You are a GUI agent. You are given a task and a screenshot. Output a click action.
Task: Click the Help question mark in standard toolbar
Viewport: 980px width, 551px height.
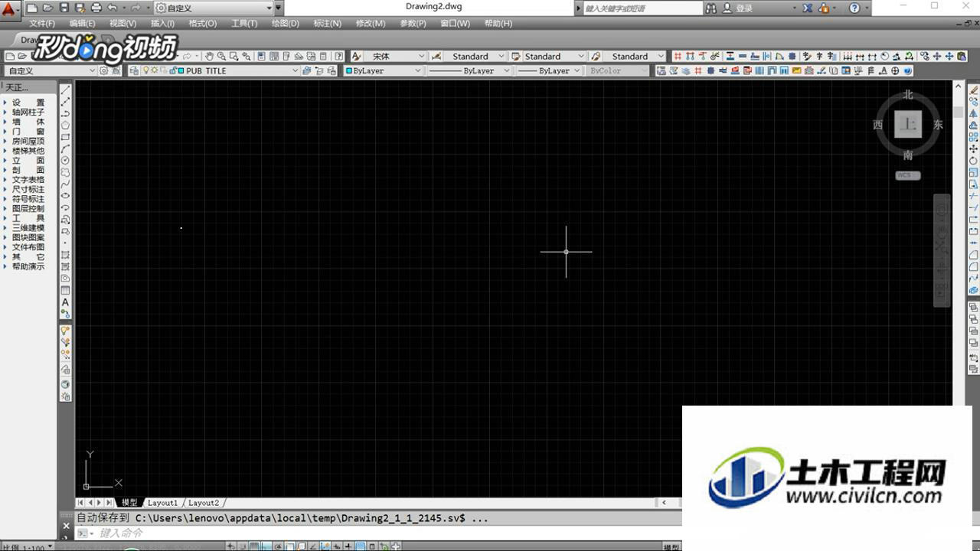pyautogui.click(x=339, y=56)
